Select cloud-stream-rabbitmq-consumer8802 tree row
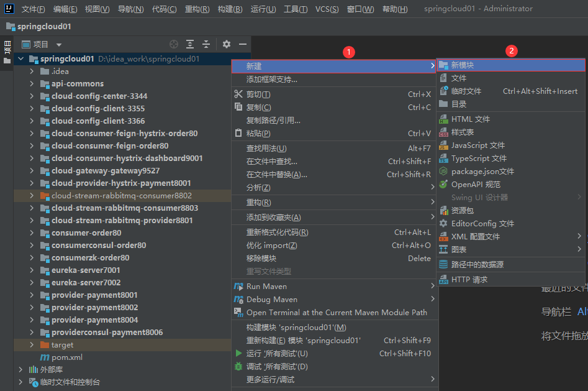 (122, 196)
